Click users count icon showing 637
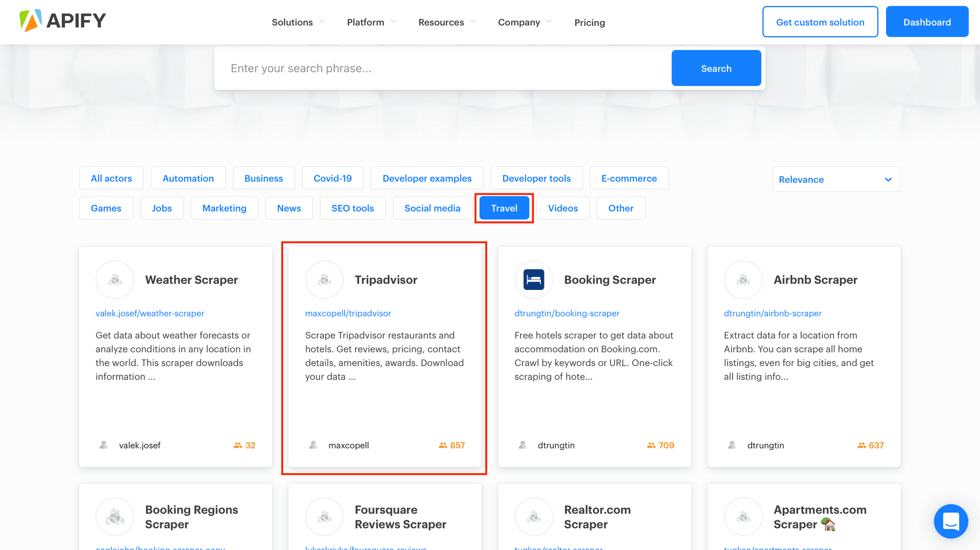 861,445
